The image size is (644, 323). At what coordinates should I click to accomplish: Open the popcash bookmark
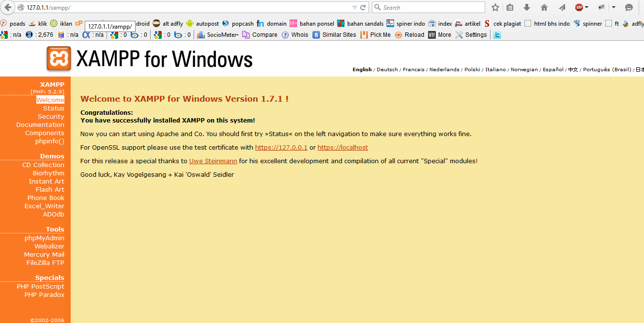coord(238,23)
